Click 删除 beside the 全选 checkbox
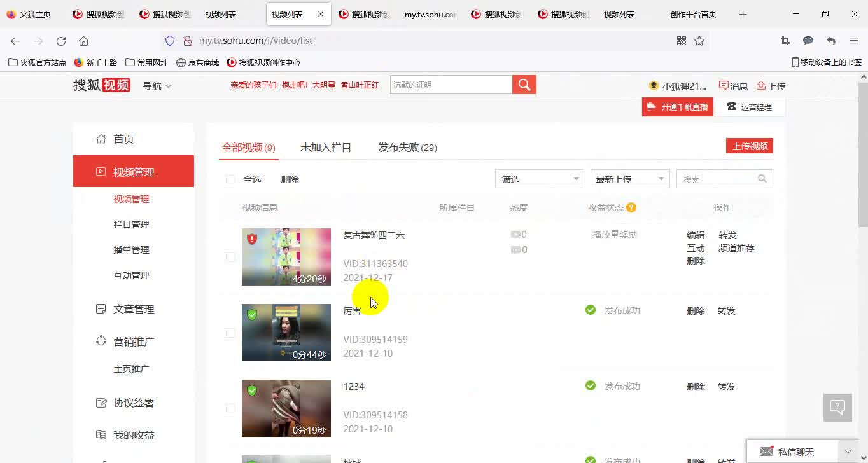 click(290, 180)
